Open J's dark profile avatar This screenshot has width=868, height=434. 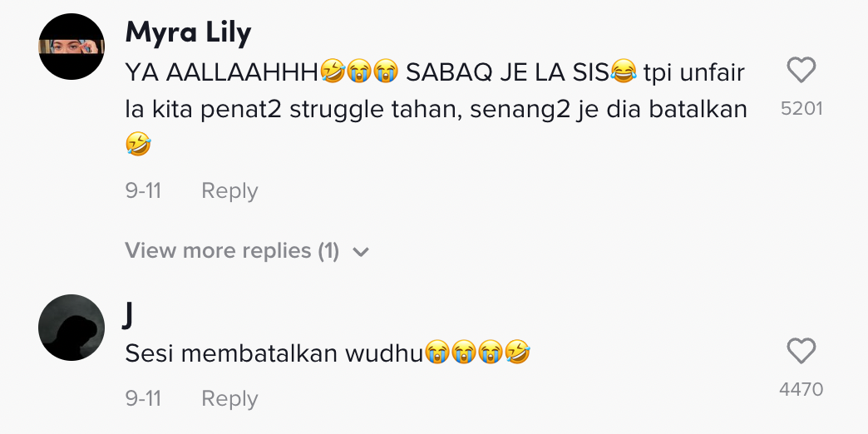72,328
